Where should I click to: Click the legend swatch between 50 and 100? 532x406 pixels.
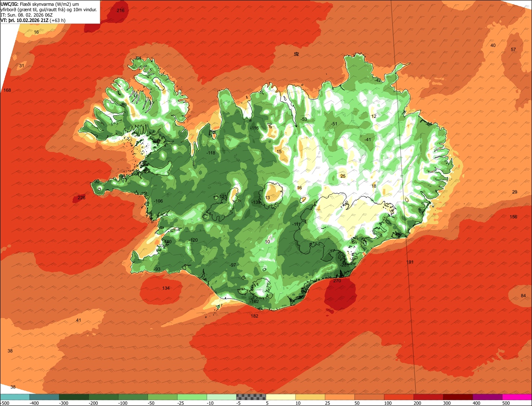pyautogui.click(x=369, y=397)
